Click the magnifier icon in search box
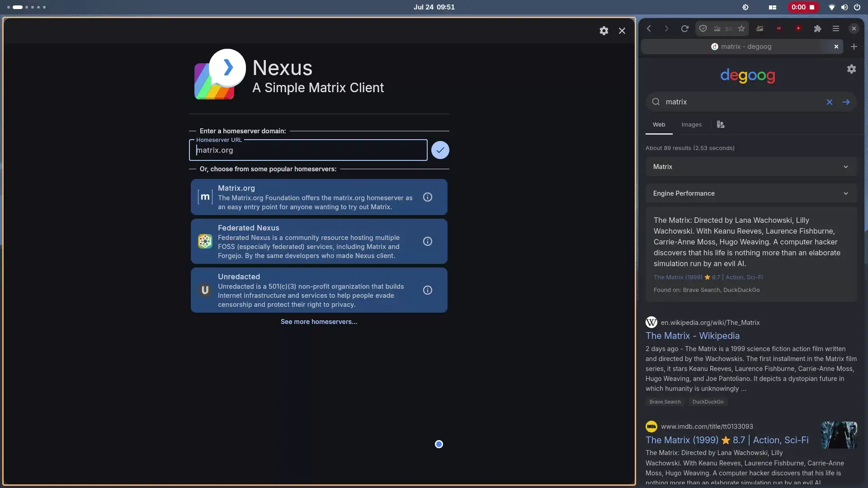 [656, 102]
